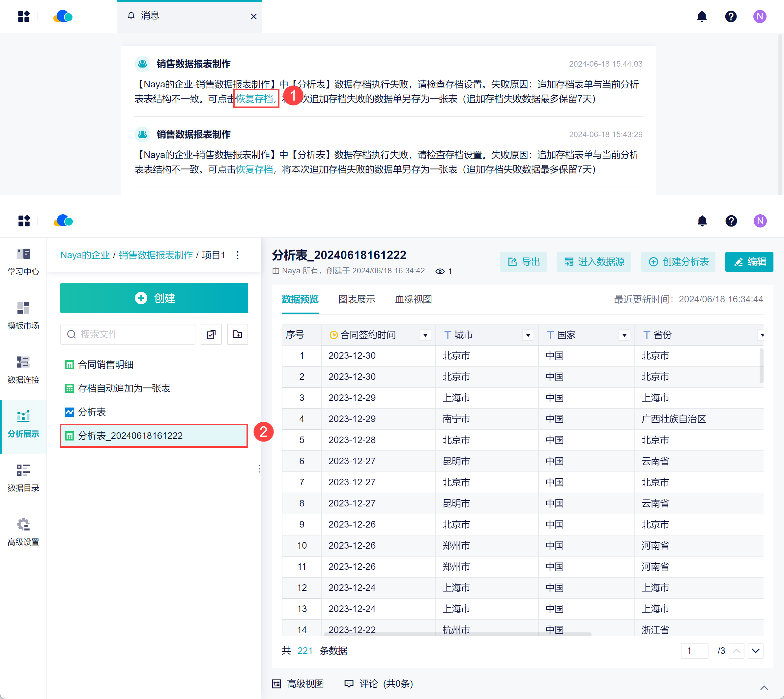
Task: Go to next page with the down arrow
Action: [x=755, y=651]
